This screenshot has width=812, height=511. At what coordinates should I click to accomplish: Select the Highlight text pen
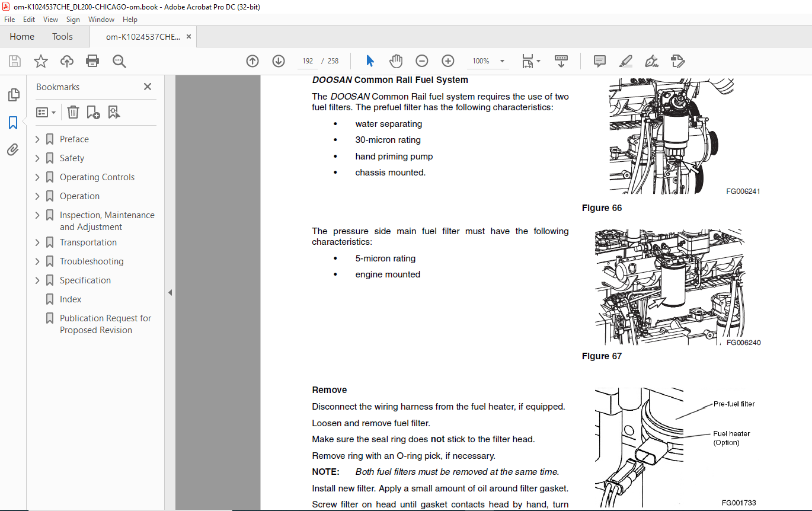[625, 61]
